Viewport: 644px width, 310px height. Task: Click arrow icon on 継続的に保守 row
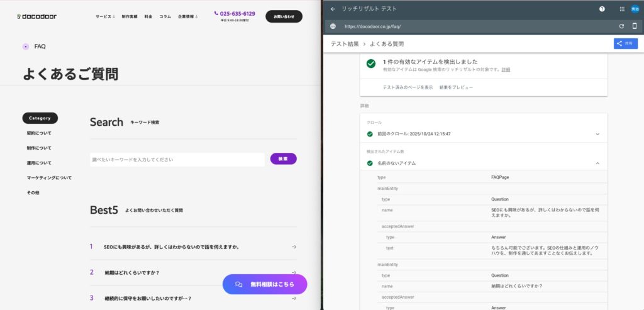point(294,298)
